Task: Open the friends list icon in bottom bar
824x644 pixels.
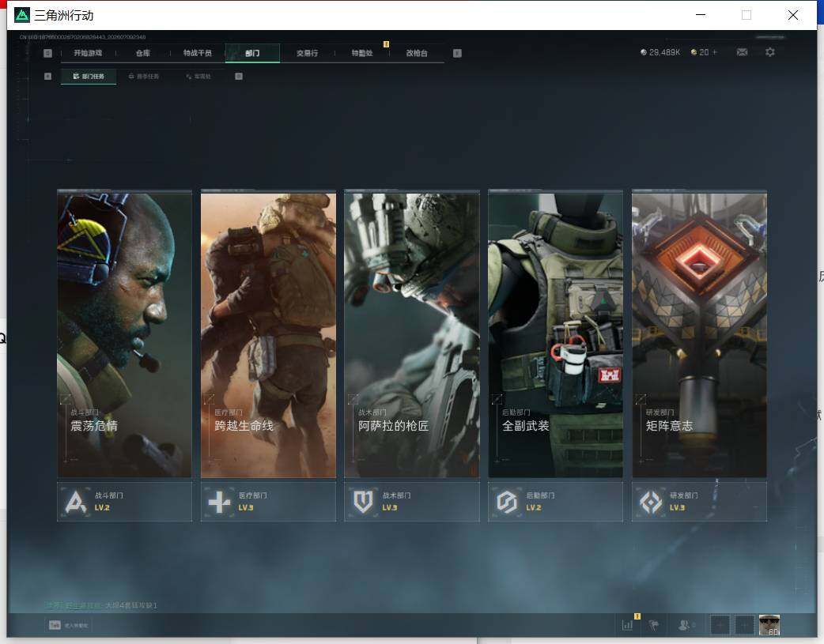Action: (686, 625)
